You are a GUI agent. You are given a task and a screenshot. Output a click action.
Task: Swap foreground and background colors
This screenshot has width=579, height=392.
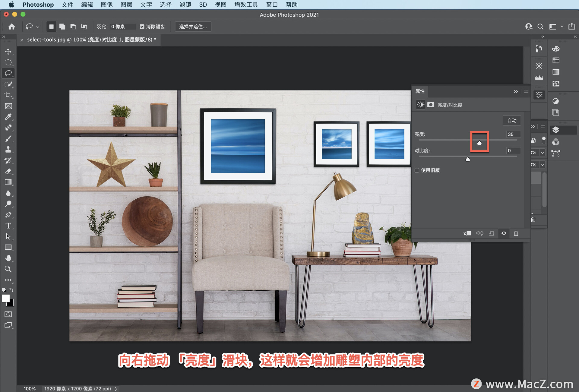(x=11, y=290)
